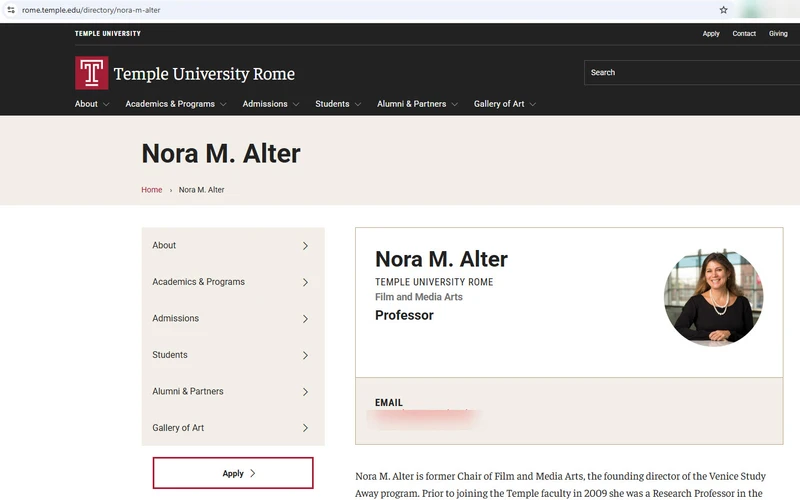Expand Students chevron in the sidebar
800x500 pixels.
(x=305, y=356)
